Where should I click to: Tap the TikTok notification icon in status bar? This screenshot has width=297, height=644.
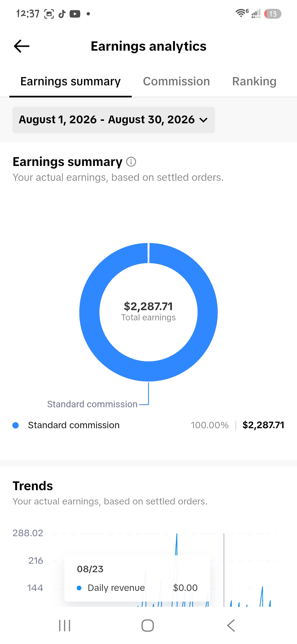click(x=62, y=14)
